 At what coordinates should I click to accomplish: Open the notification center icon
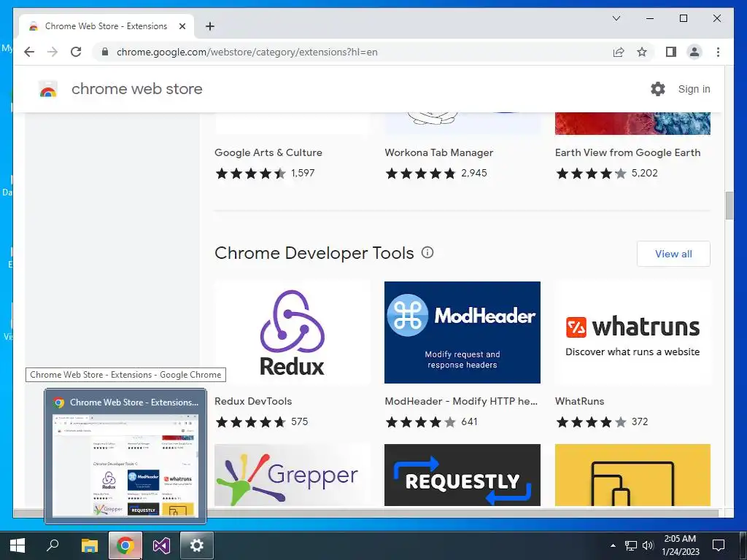pos(719,545)
